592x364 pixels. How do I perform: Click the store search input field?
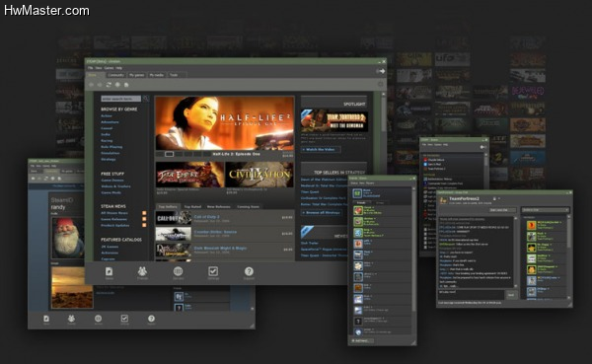click(x=120, y=99)
